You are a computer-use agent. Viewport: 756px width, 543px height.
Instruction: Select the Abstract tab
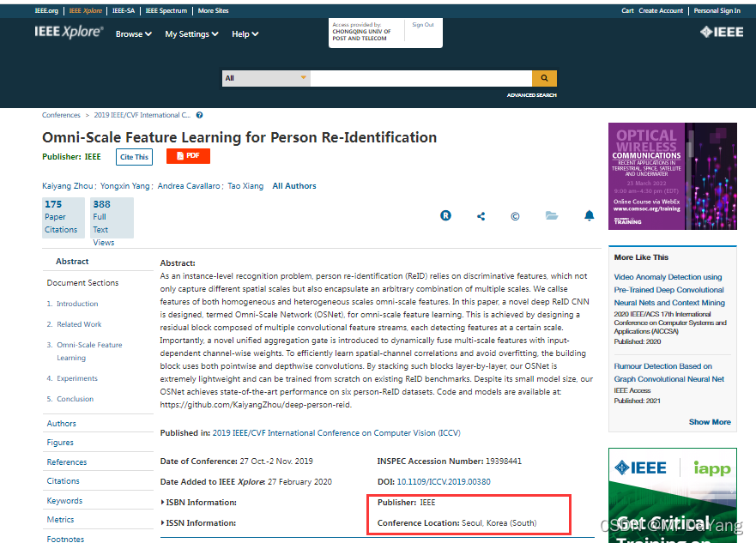click(x=72, y=262)
